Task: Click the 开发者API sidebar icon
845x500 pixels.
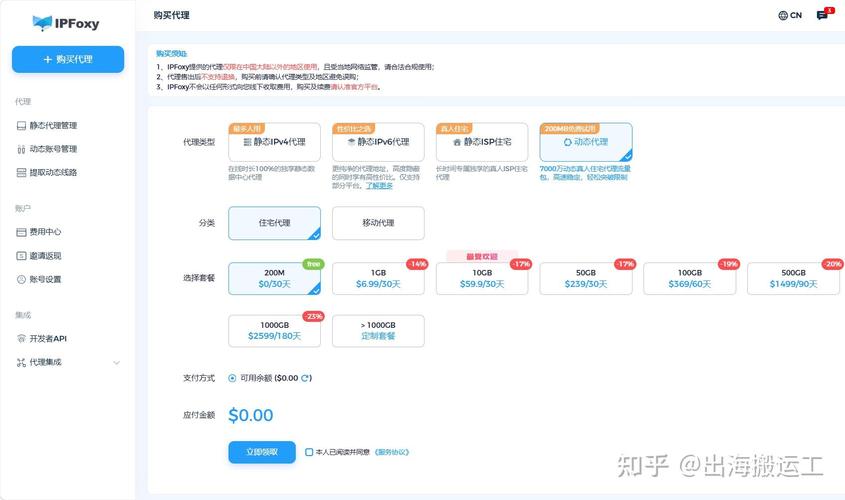Action: 22,338
